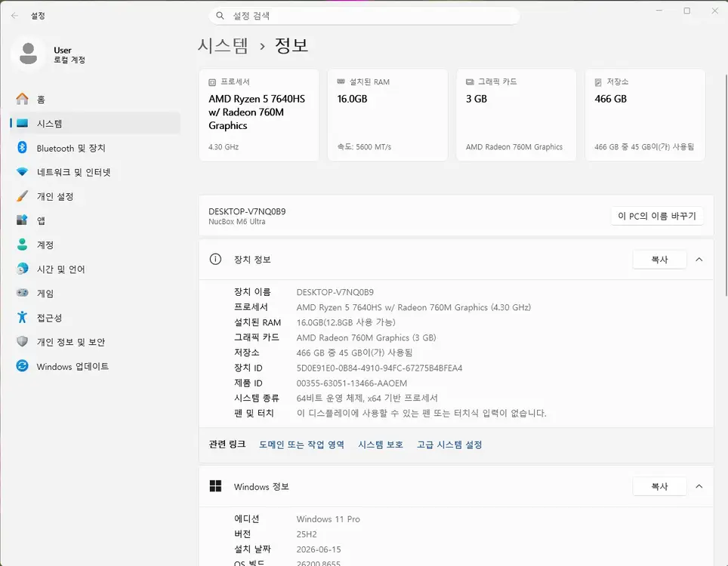The width and height of the screenshot is (728, 566).
Task: Open the 시스템 보호 link
Action: [381, 444]
